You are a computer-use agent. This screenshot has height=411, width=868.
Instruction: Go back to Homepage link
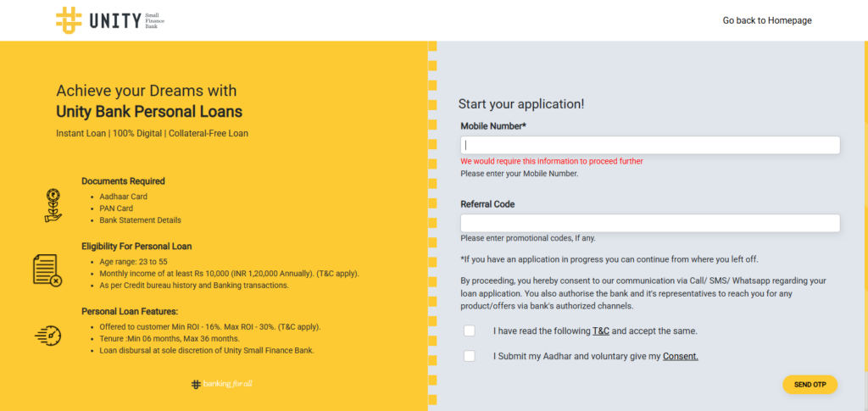click(x=767, y=20)
